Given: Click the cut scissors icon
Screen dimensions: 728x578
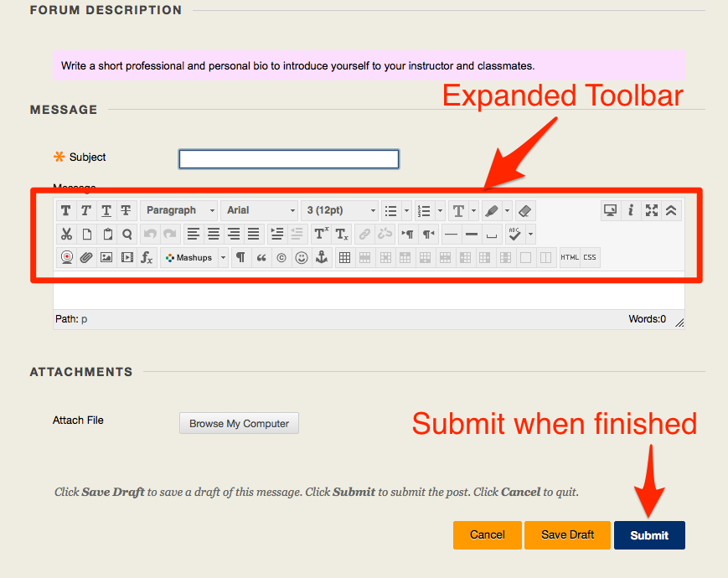Looking at the screenshot, I should pyautogui.click(x=66, y=235).
